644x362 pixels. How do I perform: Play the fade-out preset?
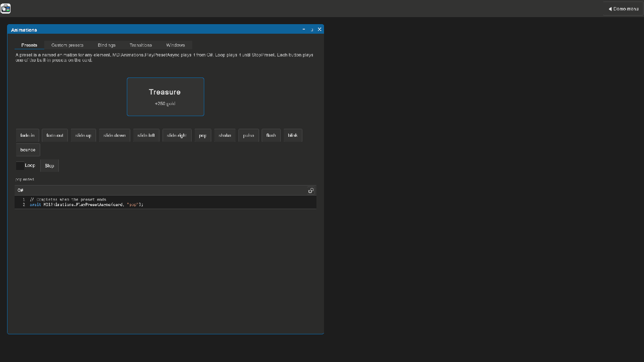tap(55, 135)
